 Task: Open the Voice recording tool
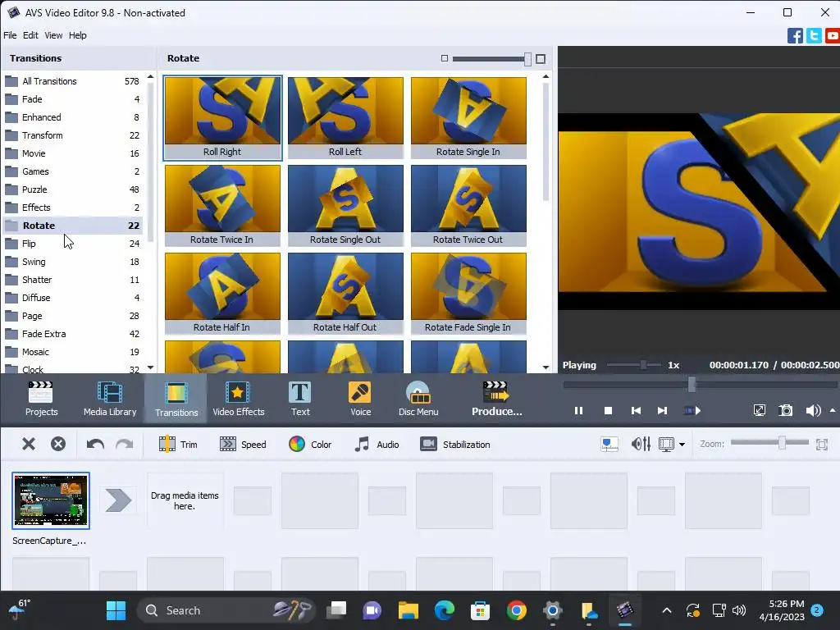tap(360, 399)
